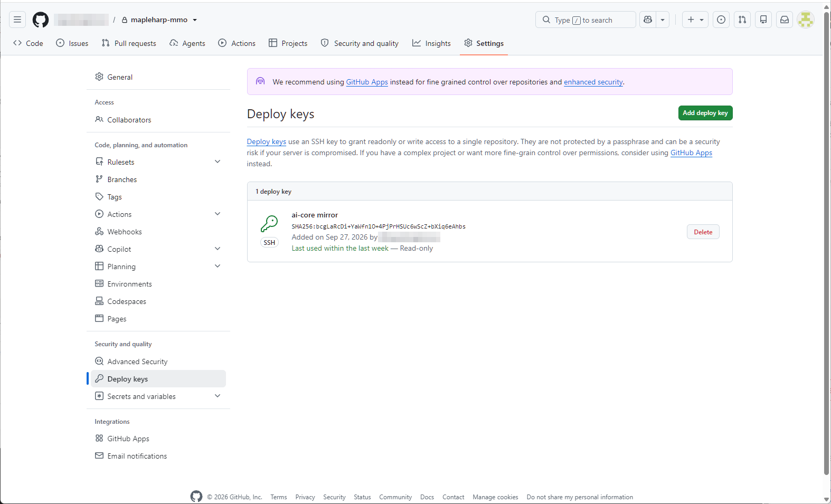Open the Environments settings page

pos(158,284)
